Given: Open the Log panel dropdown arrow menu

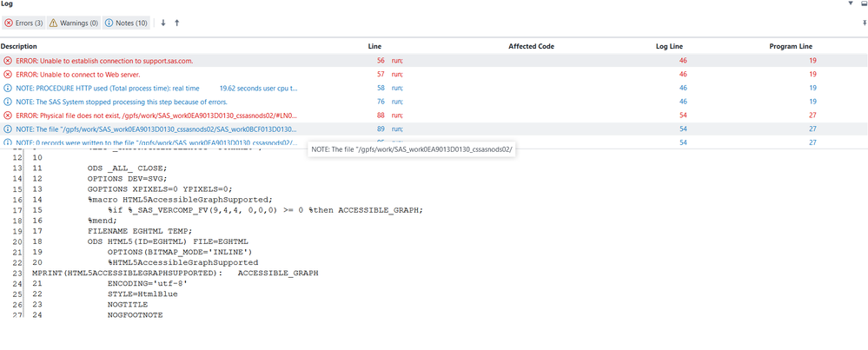Looking at the screenshot, I should tap(851, 3).
